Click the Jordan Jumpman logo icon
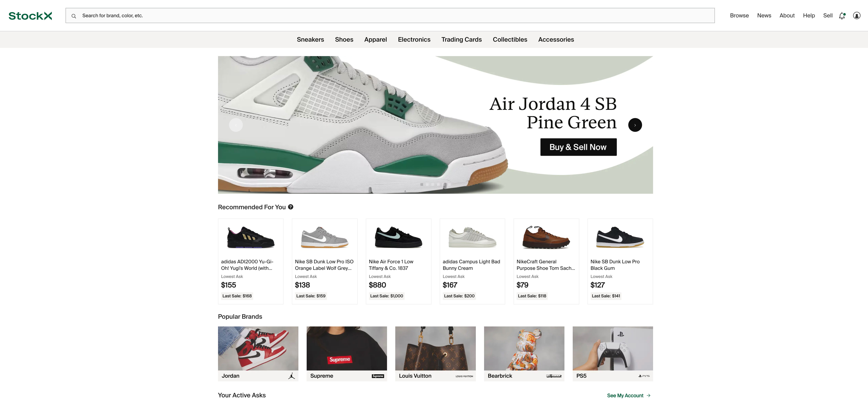Screen dimensions: 868x402 click(292, 376)
